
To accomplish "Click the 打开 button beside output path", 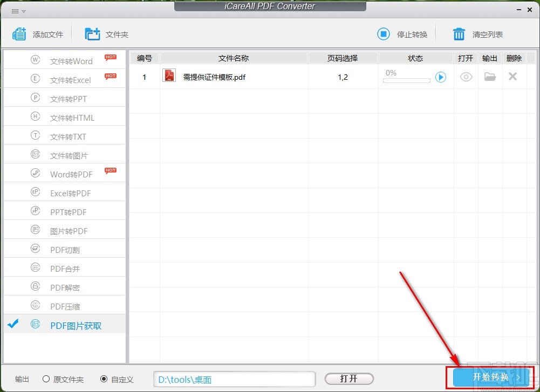I will (x=349, y=379).
